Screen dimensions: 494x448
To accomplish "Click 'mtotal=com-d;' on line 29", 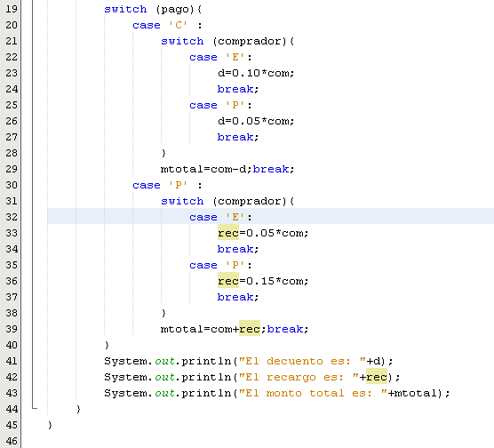I will 206,169.
